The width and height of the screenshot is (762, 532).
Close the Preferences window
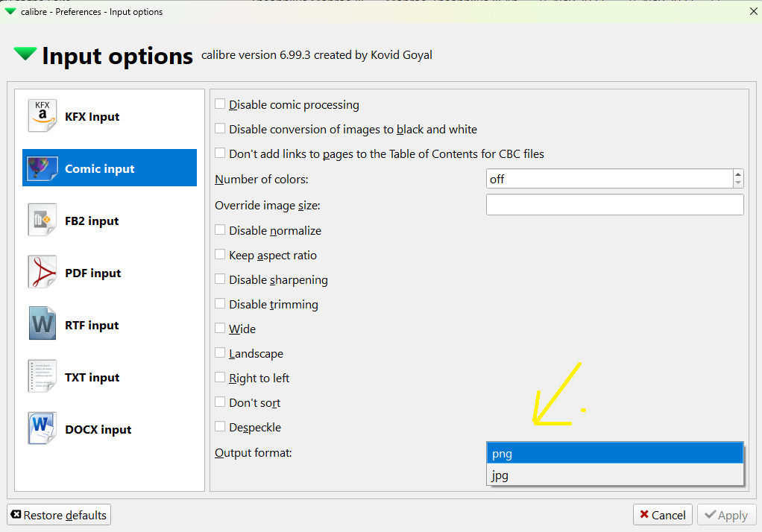(x=753, y=11)
